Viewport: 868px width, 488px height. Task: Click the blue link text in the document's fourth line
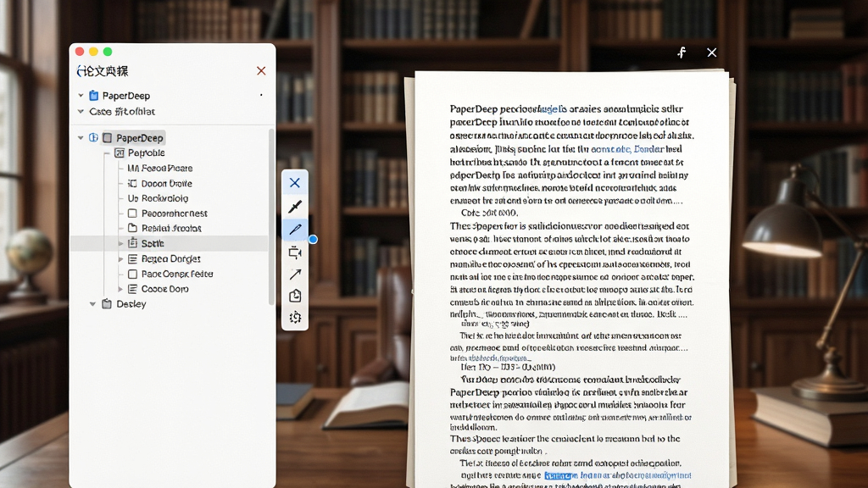[628, 149]
